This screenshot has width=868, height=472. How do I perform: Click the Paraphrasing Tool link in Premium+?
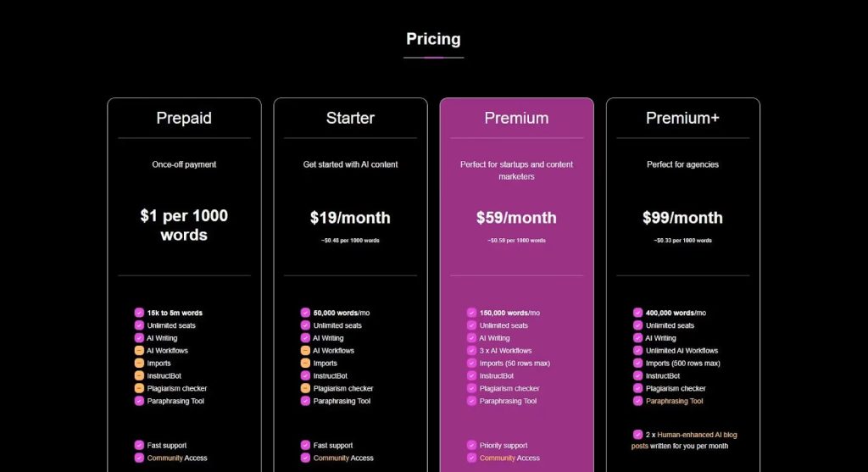point(674,401)
